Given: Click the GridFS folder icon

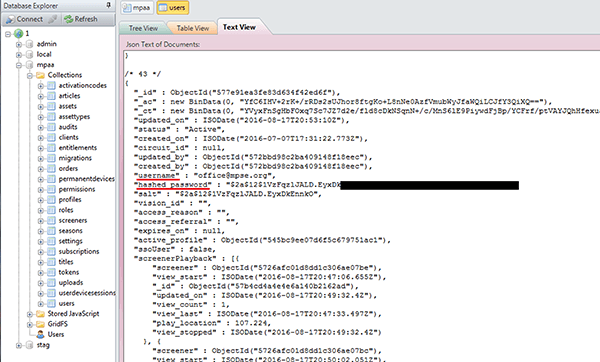Looking at the screenshot, I should point(40,324).
